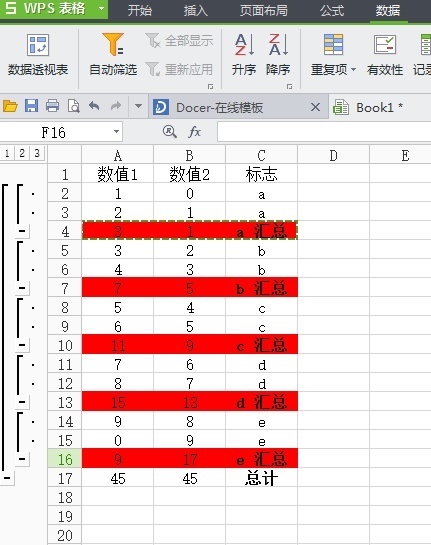Show outline level 3
431x545 pixels.
coord(37,153)
